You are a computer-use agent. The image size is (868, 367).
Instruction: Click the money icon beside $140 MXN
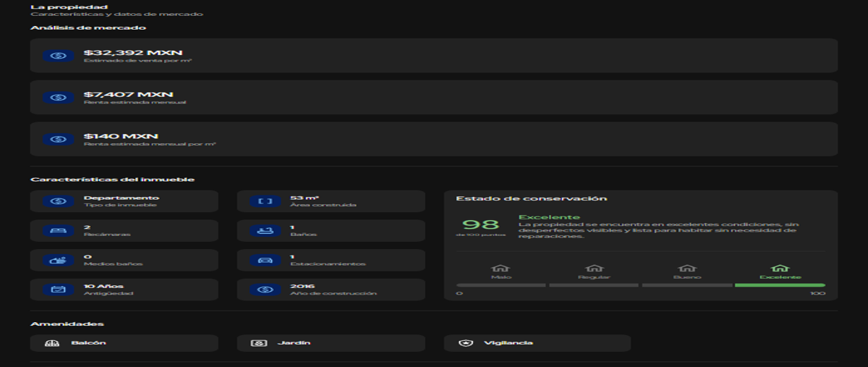click(58, 139)
